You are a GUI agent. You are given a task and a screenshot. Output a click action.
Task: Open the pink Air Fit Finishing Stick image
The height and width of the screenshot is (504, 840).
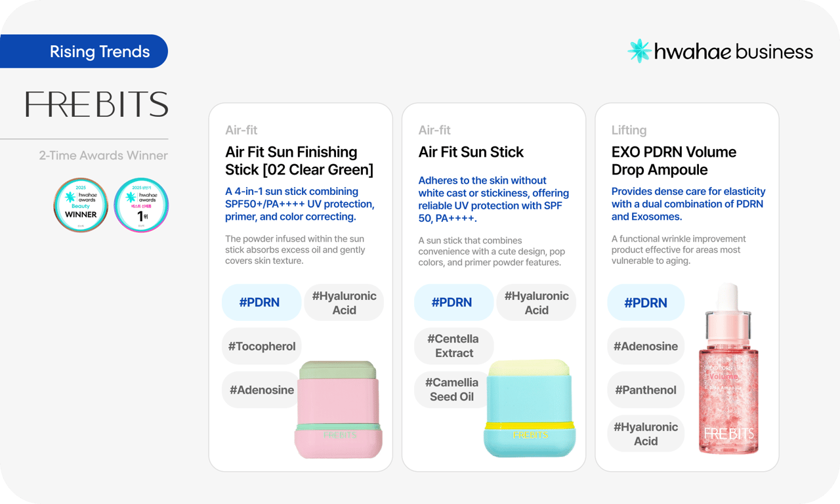click(x=339, y=409)
